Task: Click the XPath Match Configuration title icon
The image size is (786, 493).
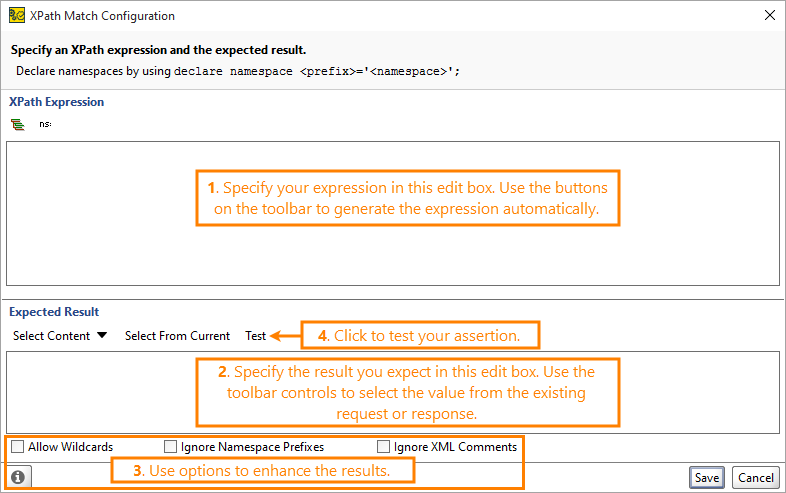Action: (17, 16)
